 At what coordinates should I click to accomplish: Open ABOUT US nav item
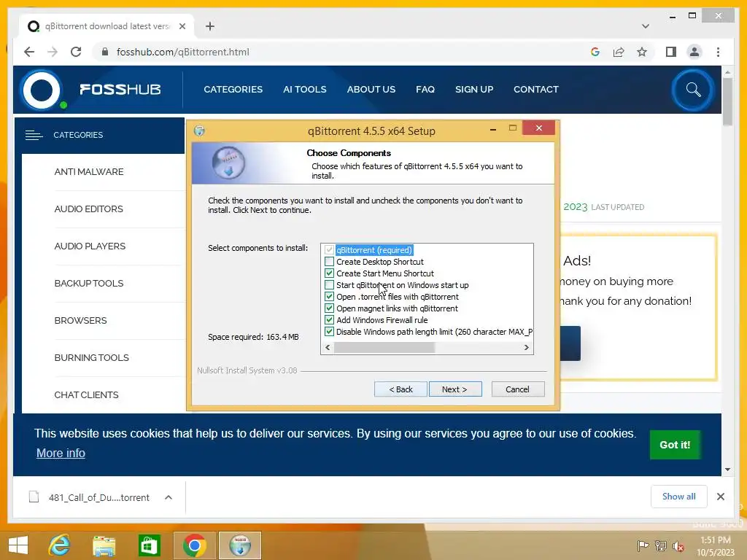(x=371, y=90)
